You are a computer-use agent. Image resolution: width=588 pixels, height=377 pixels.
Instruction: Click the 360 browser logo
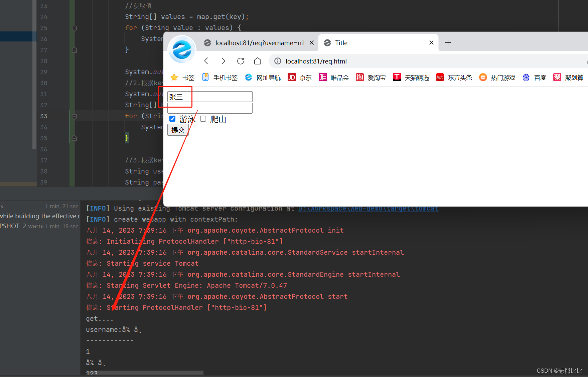coord(182,49)
